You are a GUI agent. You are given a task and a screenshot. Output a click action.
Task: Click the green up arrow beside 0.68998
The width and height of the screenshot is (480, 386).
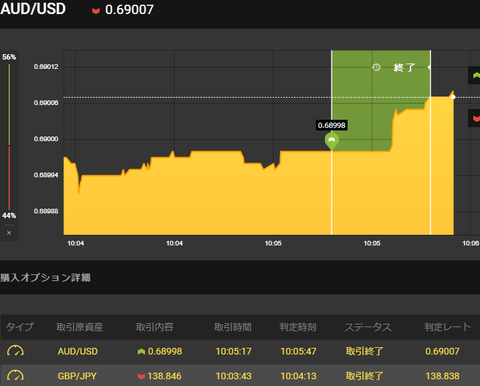click(141, 351)
